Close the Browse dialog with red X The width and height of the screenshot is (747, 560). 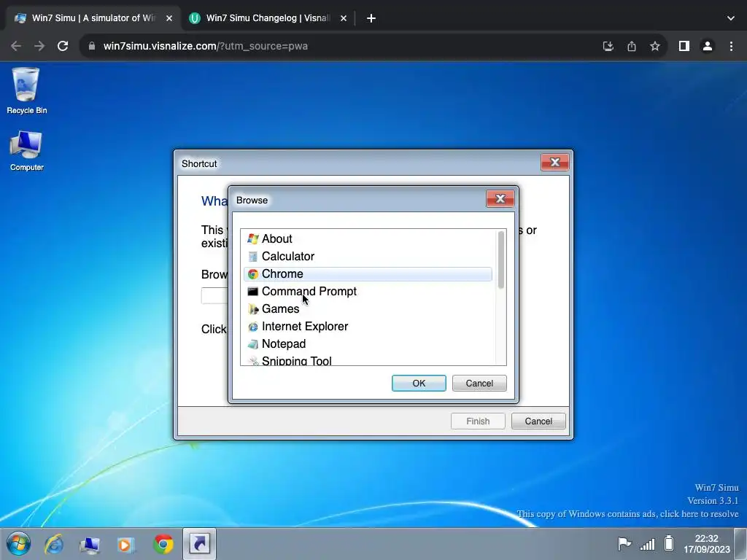(x=500, y=198)
